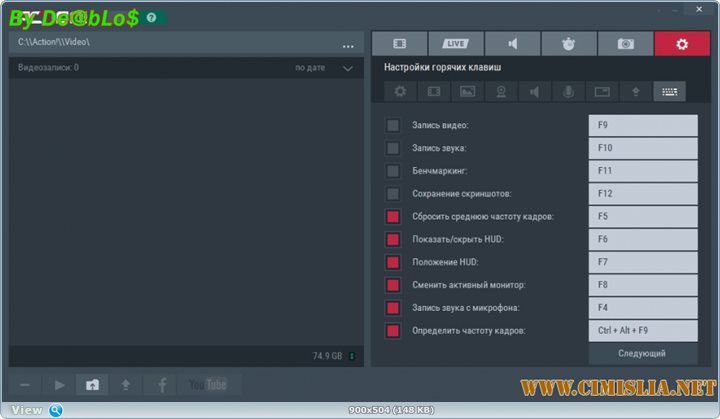Click the F7 hotkey field
Viewport: 720px width, 419px height.
[x=643, y=262]
